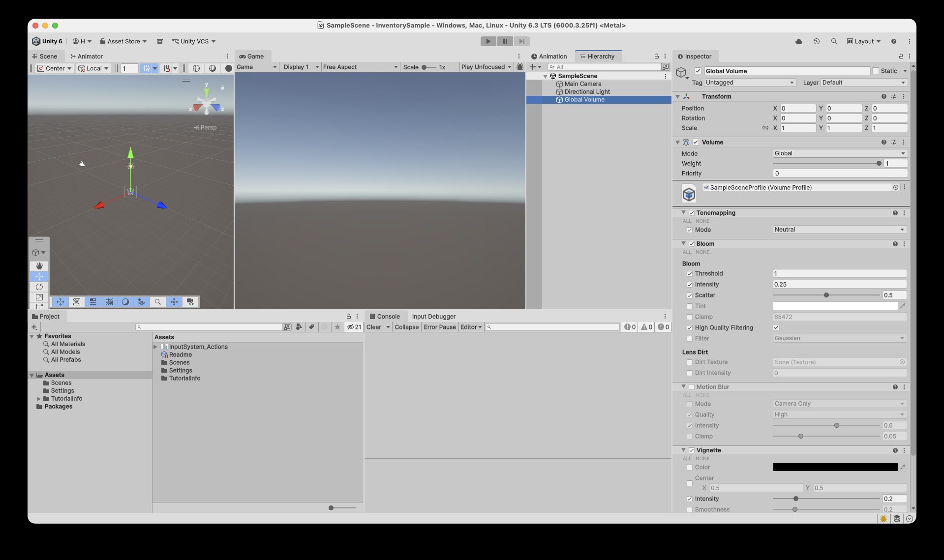
Task: Disable the Volume component checkbox
Action: click(696, 142)
